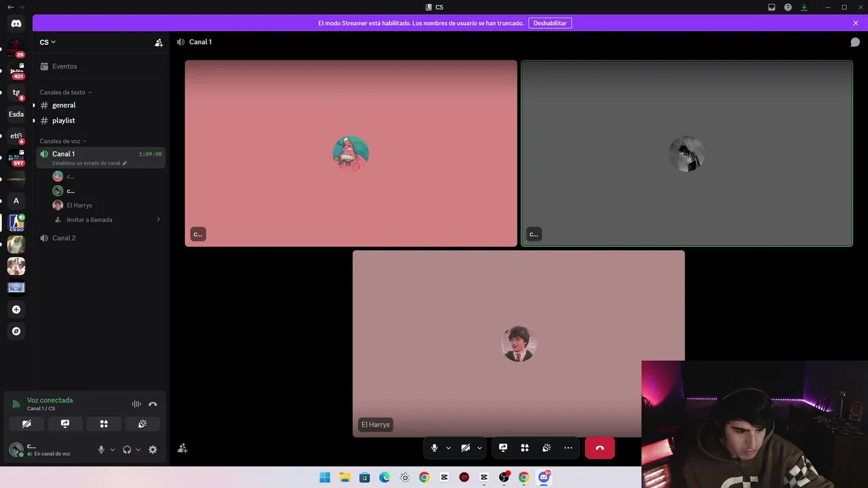Open the inbox icon in title bar
Viewport: 868px width, 488px height.
pos(772,7)
